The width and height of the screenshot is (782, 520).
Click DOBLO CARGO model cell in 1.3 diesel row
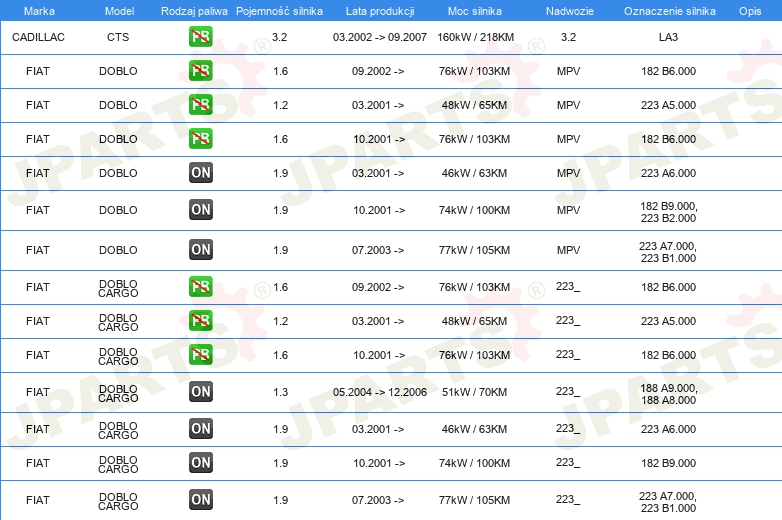click(118, 393)
